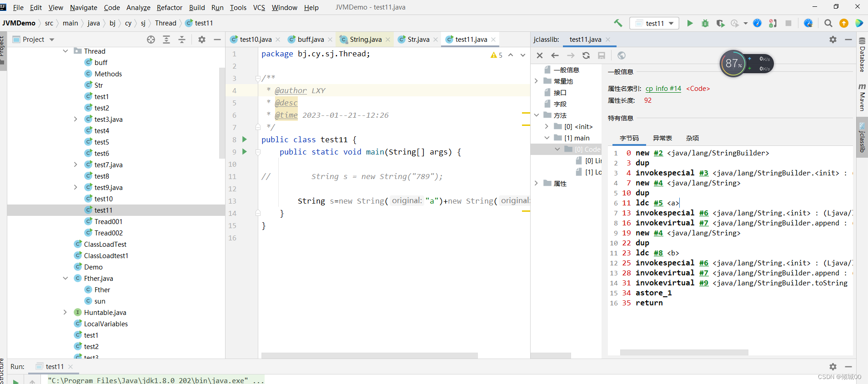Follow #2 StringBuilder constant link
868x384 pixels.
tap(658, 153)
